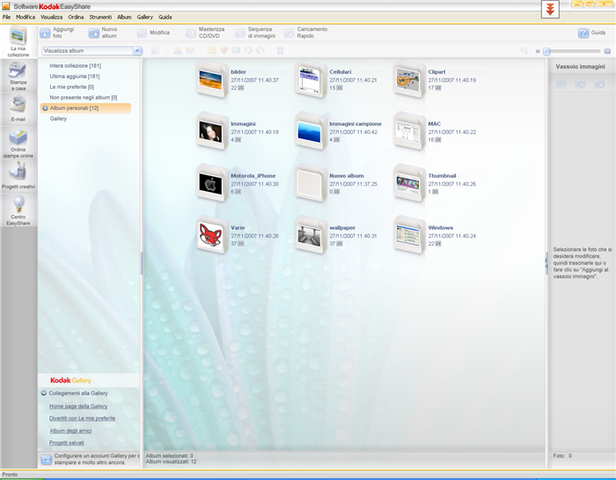Open Divertiti con Le mie preferite link

pyautogui.click(x=82, y=418)
